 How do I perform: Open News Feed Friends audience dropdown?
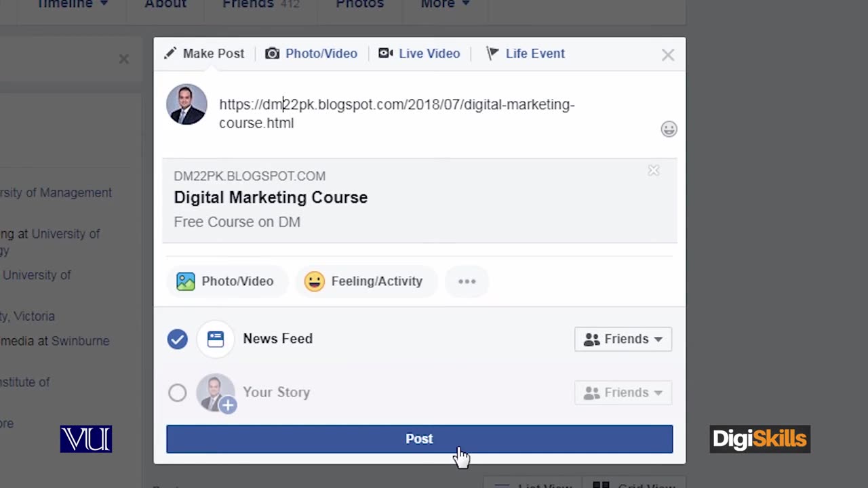point(623,339)
